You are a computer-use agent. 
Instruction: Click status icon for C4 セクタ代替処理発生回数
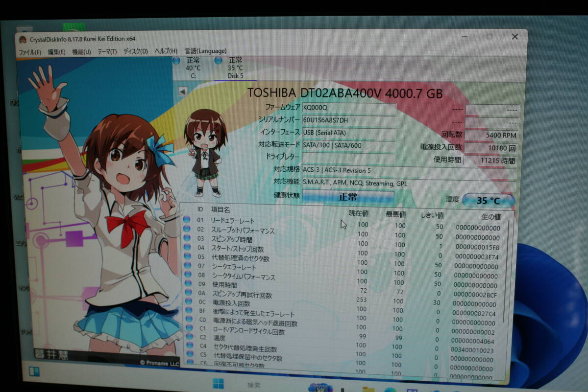(x=189, y=346)
